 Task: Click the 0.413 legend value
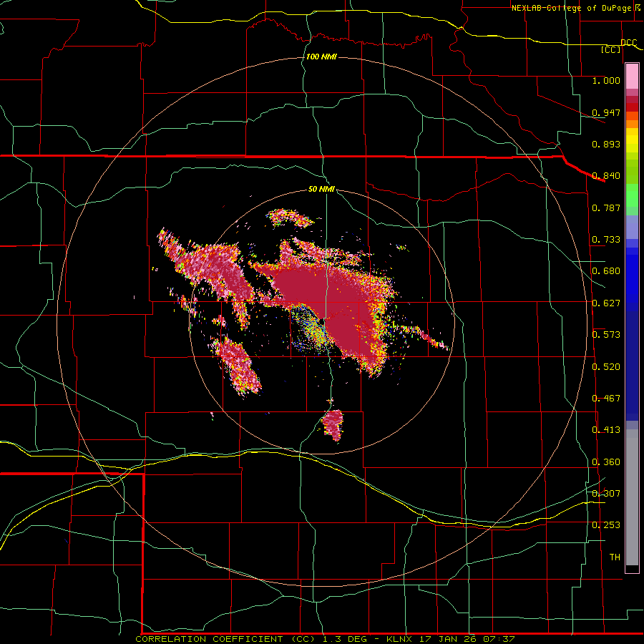606,430
